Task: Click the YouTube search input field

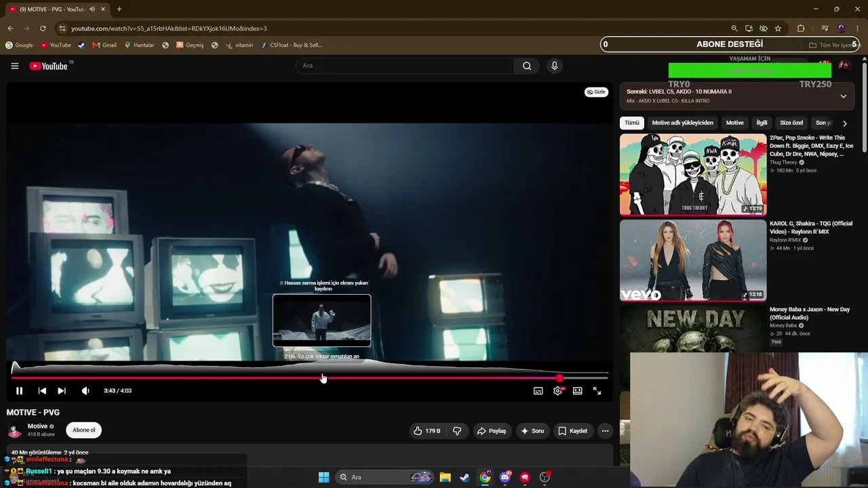Action: coord(405,66)
